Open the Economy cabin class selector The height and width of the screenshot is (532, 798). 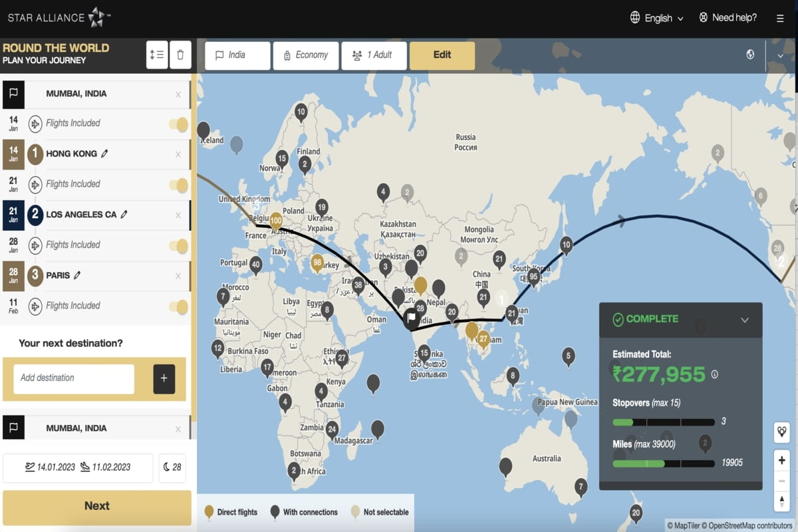tap(306, 56)
